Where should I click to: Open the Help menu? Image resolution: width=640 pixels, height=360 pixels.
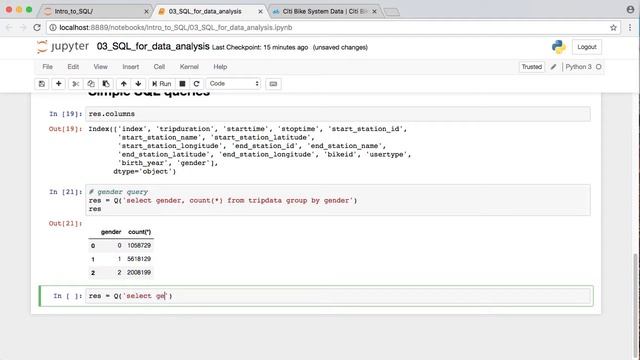click(x=220, y=67)
